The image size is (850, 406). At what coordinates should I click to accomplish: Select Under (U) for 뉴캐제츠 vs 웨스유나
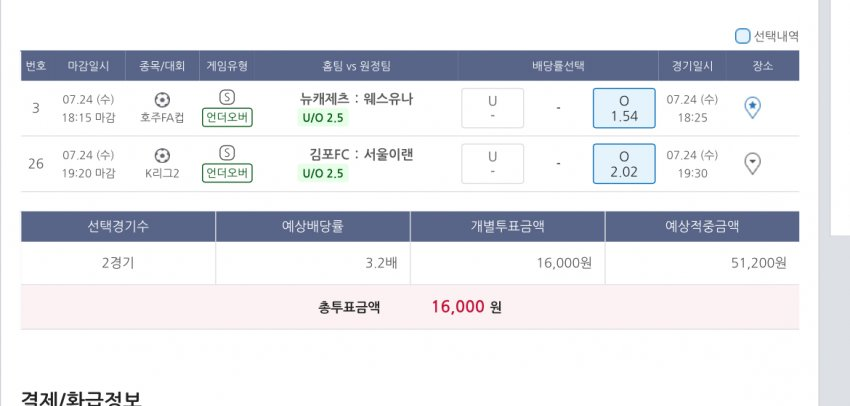(492, 108)
